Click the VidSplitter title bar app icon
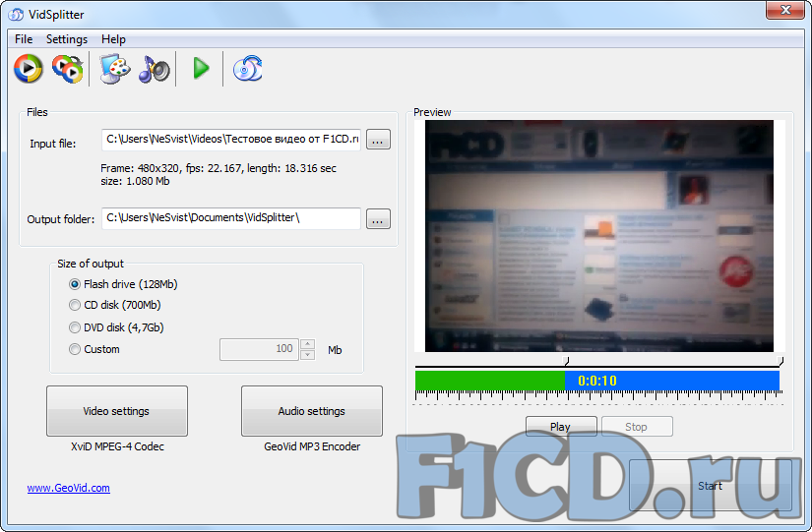812x532 pixels. point(16,15)
